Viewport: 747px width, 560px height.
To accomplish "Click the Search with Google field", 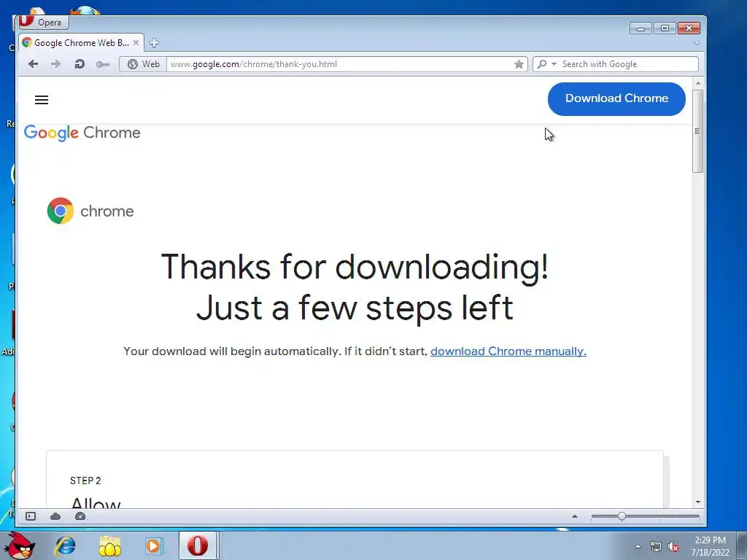I will point(628,64).
